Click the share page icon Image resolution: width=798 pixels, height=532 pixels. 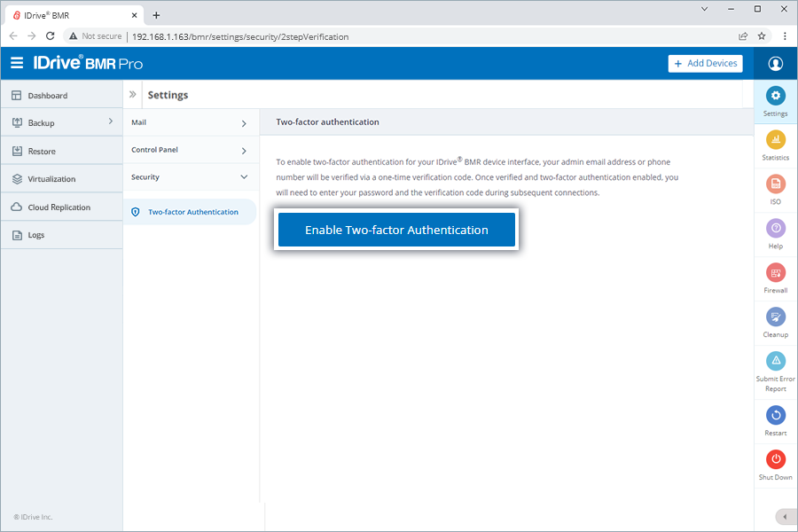click(x=743, y=36)
